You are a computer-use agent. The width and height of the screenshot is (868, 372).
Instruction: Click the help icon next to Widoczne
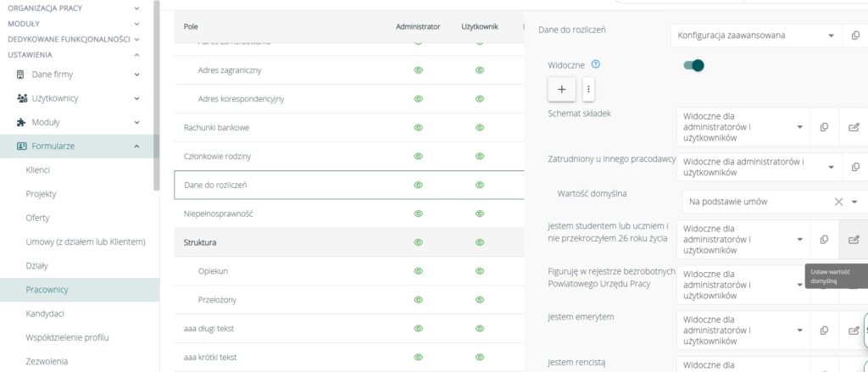596,64
